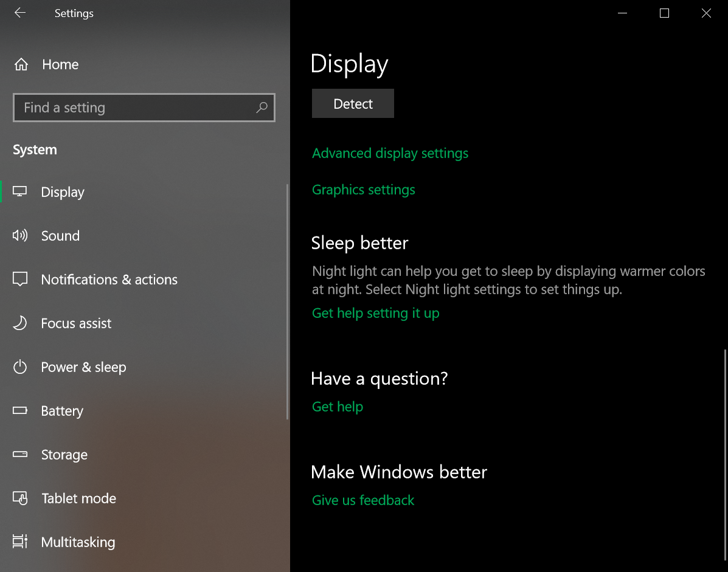This screenshot has width=728, height=572.
Task: Click the Multitasking icon
Action: (x=20, y=542)
